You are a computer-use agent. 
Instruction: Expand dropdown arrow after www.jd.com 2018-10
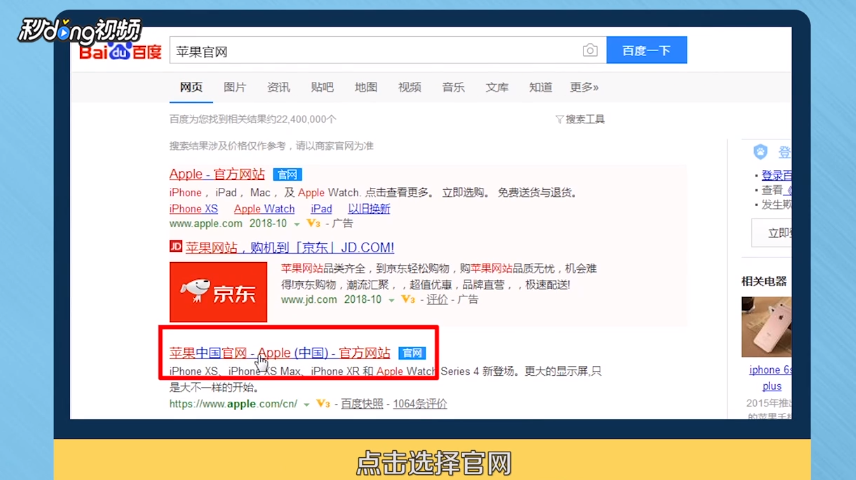point(391,300)
